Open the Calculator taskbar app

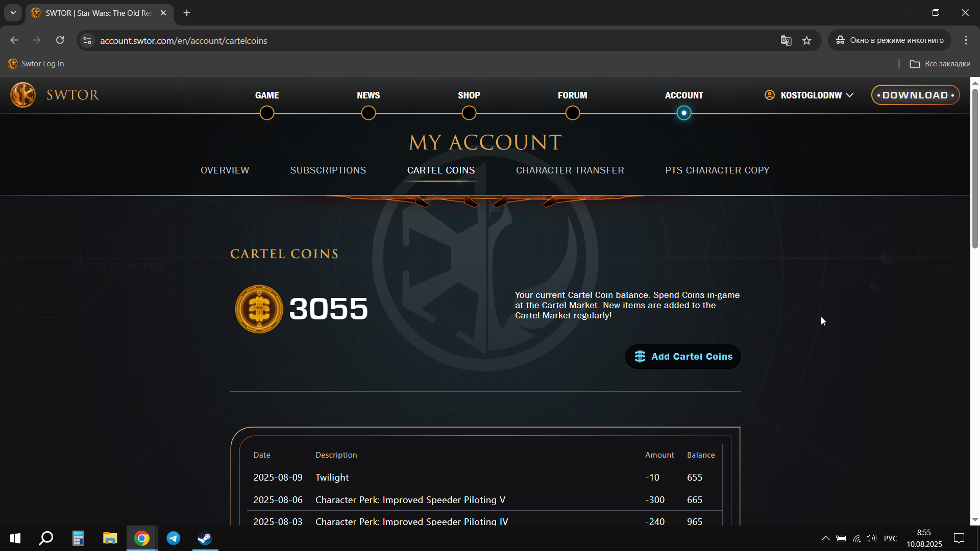pos(78,538)
